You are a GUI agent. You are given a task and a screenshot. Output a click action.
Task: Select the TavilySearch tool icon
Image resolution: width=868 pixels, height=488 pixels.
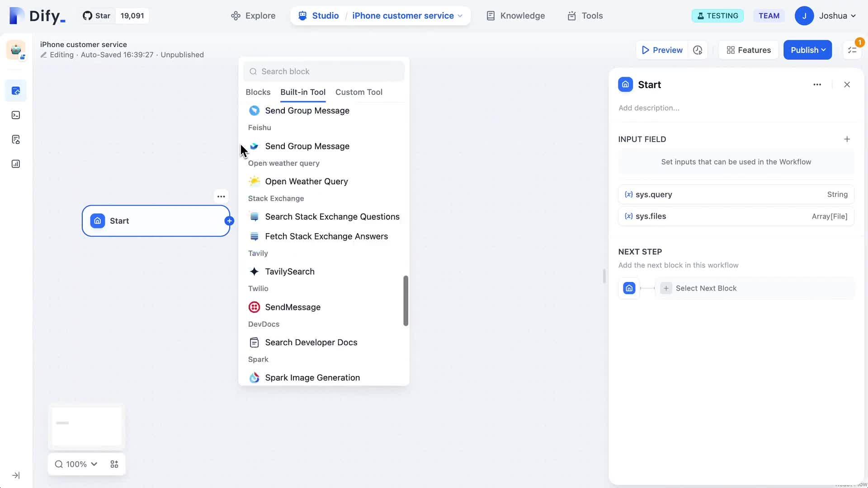click(254, 272)
